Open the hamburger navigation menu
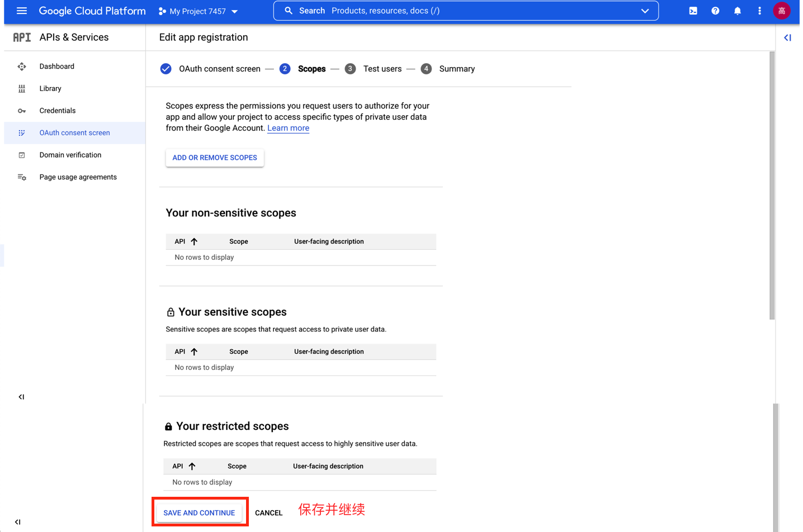 coord(22,11)
